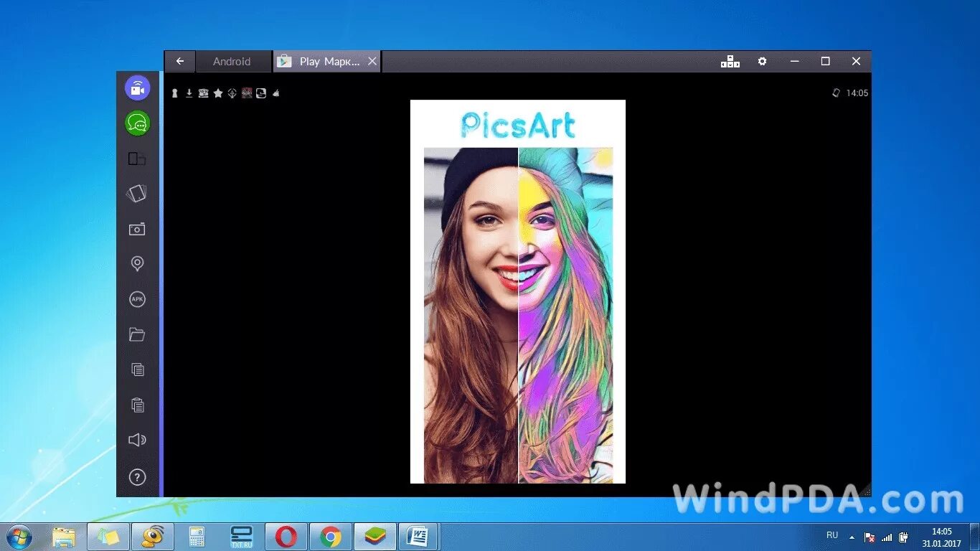Install APK with the APK icon
The width and height of the screenshot is (980, 551).
coord(137,299)
